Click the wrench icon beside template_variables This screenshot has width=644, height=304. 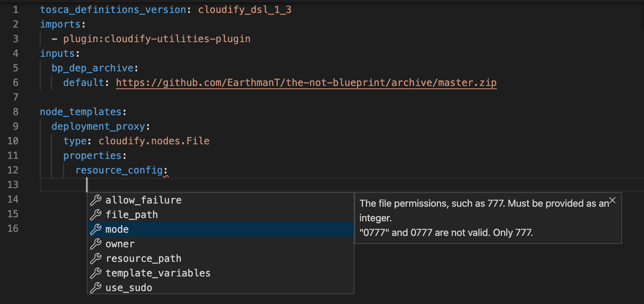coord(96,273)
